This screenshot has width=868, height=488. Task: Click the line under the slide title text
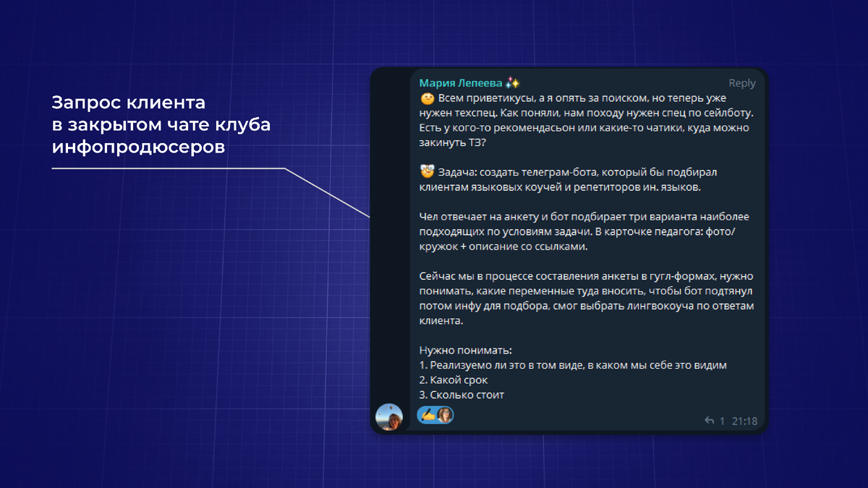point(166,168)
